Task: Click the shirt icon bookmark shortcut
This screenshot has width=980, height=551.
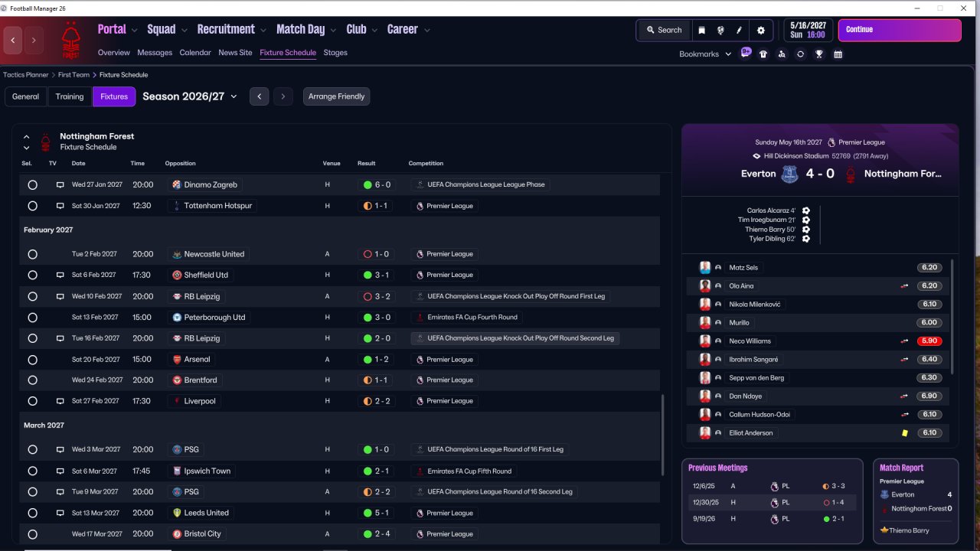Action: tap(763, 54)
